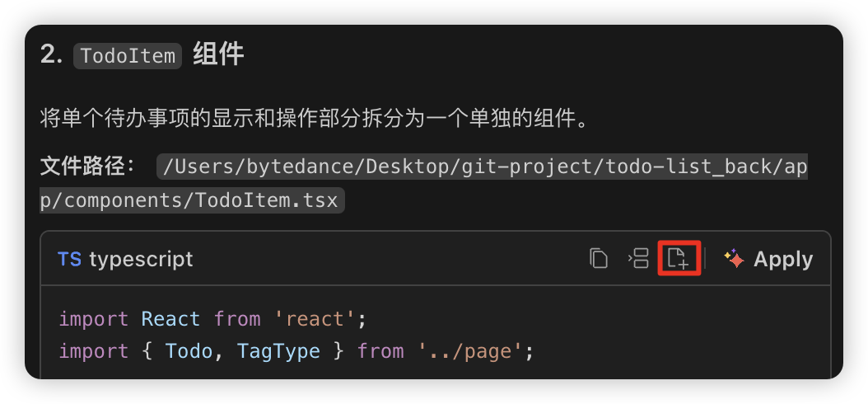Click the Todo identifier in the import
The height and width of the screenshot is (404, 868).
(189, 351)
